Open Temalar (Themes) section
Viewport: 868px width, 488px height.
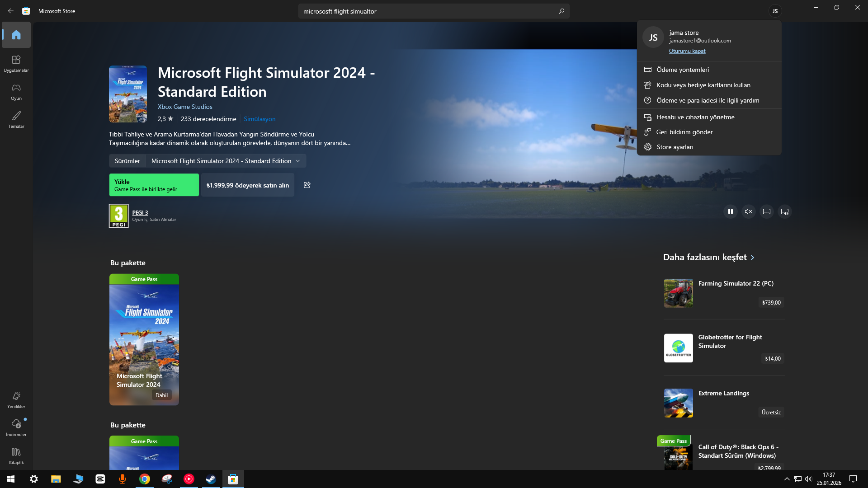tap(16, 119)
